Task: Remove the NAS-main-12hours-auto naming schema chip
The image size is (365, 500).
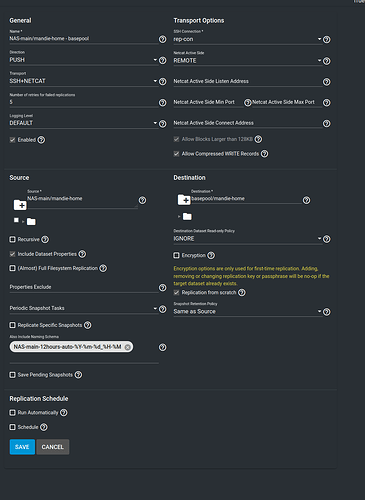Action: pos(127,347)
